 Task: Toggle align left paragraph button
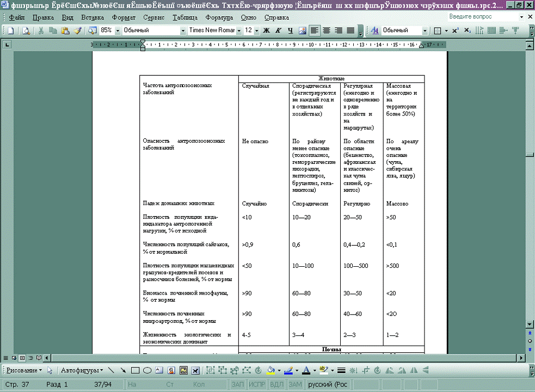[x=315, y=30]
